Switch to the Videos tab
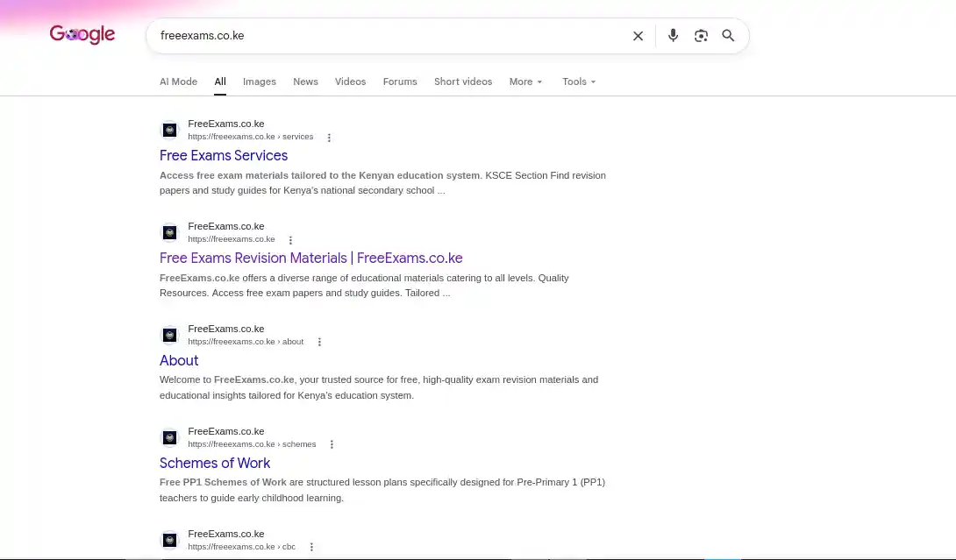Screen dimensions: 956x560 point(350,82)
